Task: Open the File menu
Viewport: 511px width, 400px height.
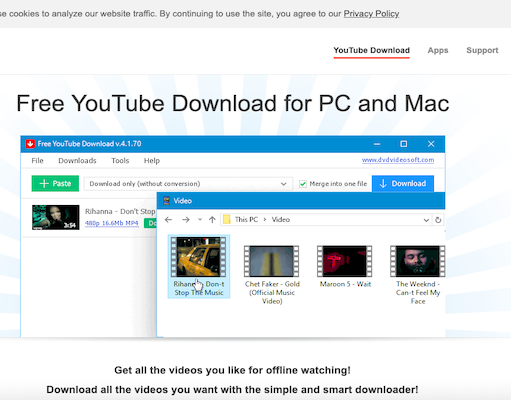Action: tap(37, 161)
